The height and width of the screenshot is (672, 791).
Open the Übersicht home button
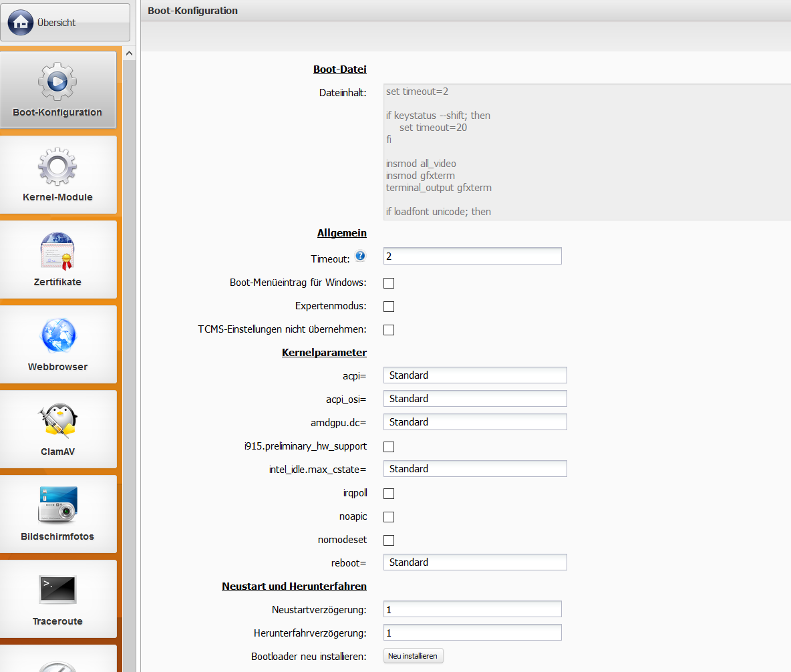[65, 23]
